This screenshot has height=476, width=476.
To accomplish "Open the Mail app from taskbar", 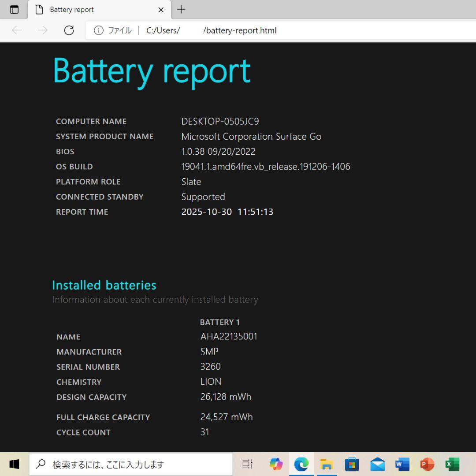I will coord(377,464).
